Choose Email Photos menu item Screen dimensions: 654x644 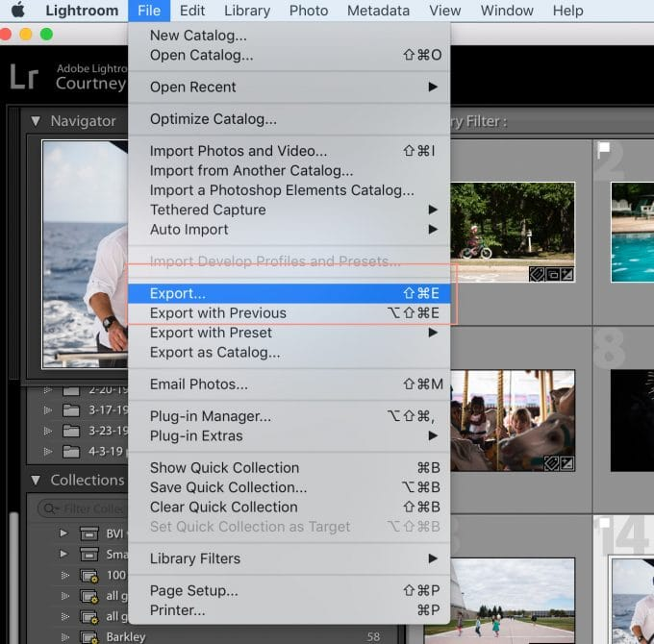click(289, 384)
